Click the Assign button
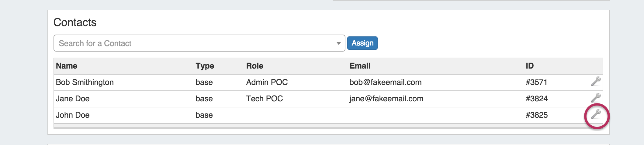Viewport: 644px width, 145px height. click(362, 43)
